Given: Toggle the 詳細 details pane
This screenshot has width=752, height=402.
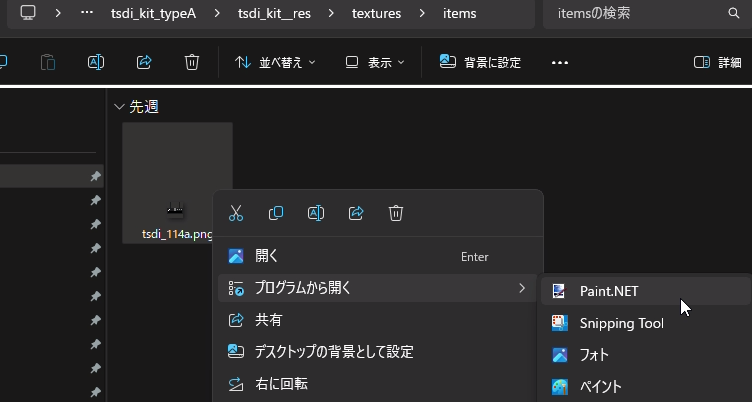Looking at the screenshot, I should pyautogui.click(x=717, y=62).
